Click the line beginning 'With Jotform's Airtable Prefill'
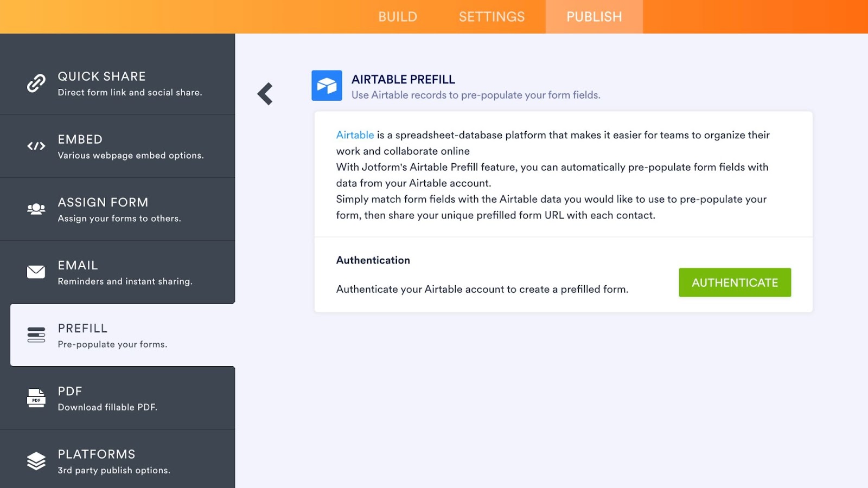The height and width of the screenshot is (488, 868). point(552,167)
